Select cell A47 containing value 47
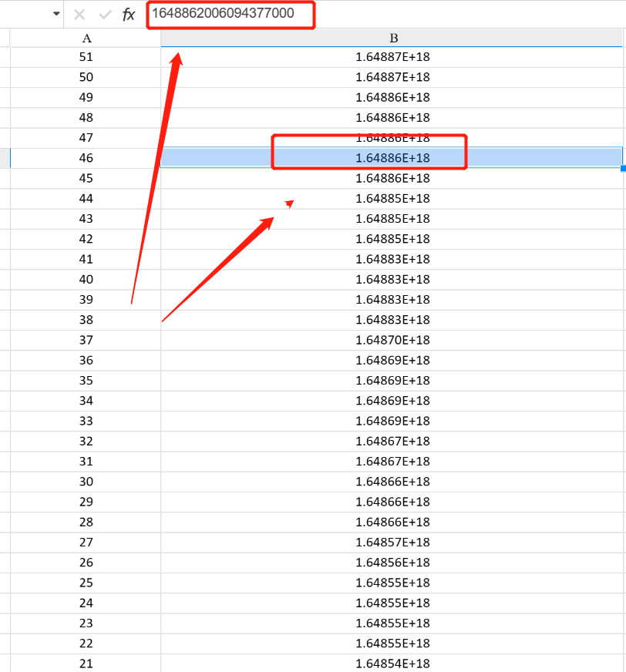 [x=87, y=137]
